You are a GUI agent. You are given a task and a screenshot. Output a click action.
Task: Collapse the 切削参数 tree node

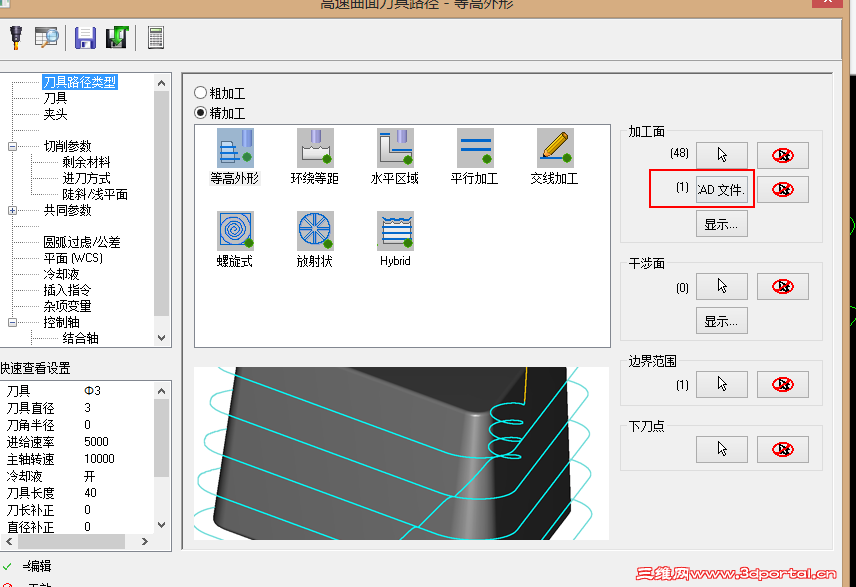13,146
